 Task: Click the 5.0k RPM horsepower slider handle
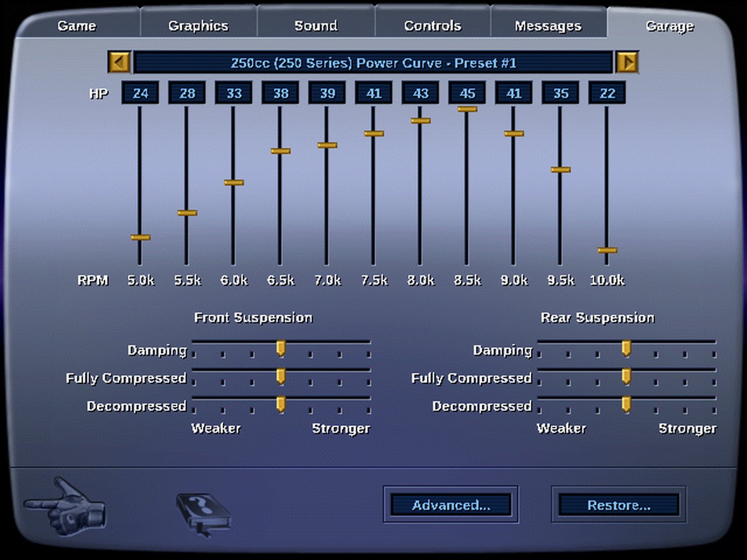click(x=140, y=237)
